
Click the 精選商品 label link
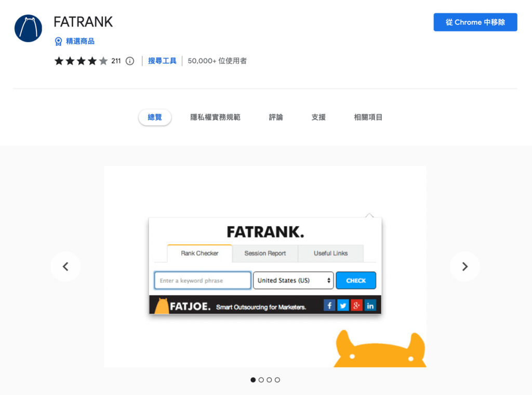pyautogui.click(x=80, y=42)
